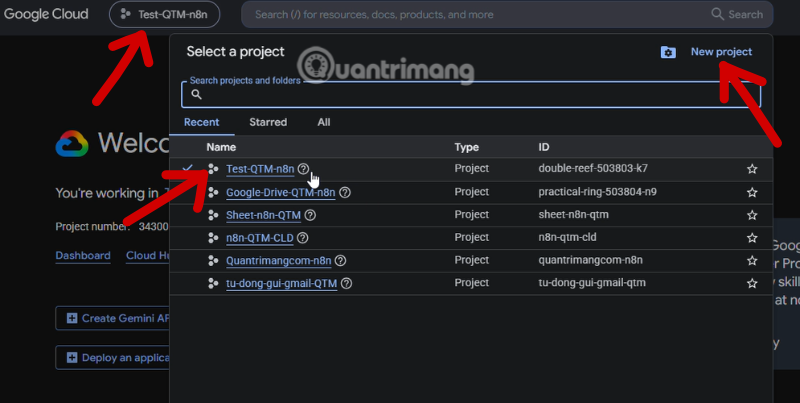The image size is (800, 403).
Task: Click the Search magnifier button in the top bar
Action: coord(737,14)
